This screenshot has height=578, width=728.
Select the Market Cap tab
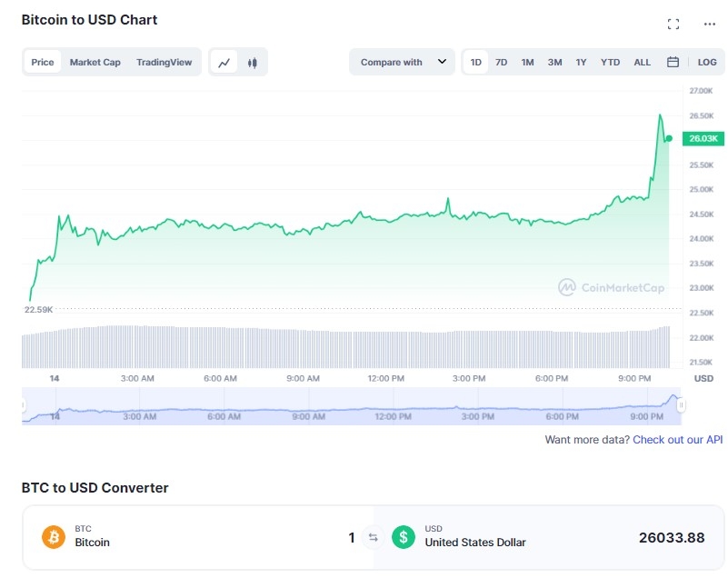click(95, 62)
